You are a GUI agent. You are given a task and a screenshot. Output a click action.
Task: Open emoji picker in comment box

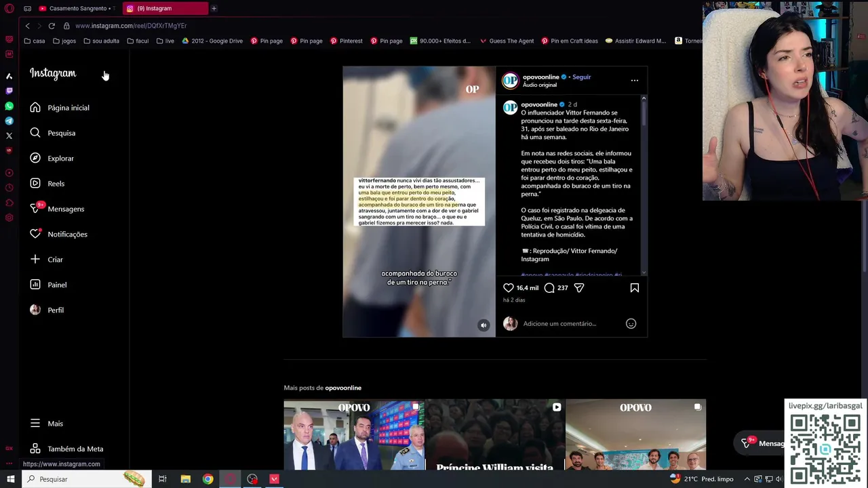pos(631,323)
